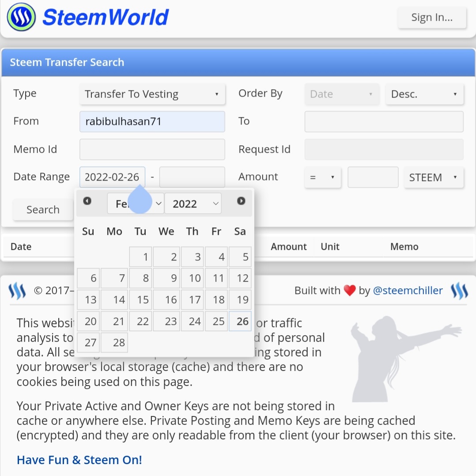Select day 13 in the calendar

tap(88, 300)
